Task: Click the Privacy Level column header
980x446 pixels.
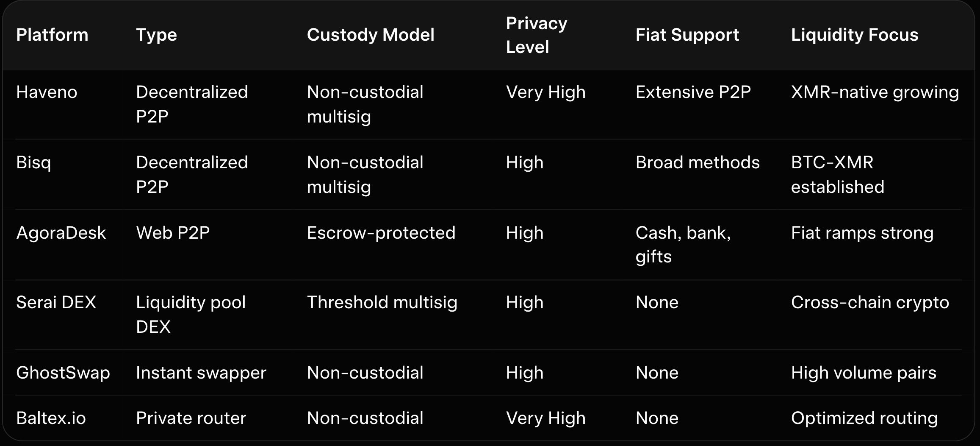Action: (x=536, y=35)
